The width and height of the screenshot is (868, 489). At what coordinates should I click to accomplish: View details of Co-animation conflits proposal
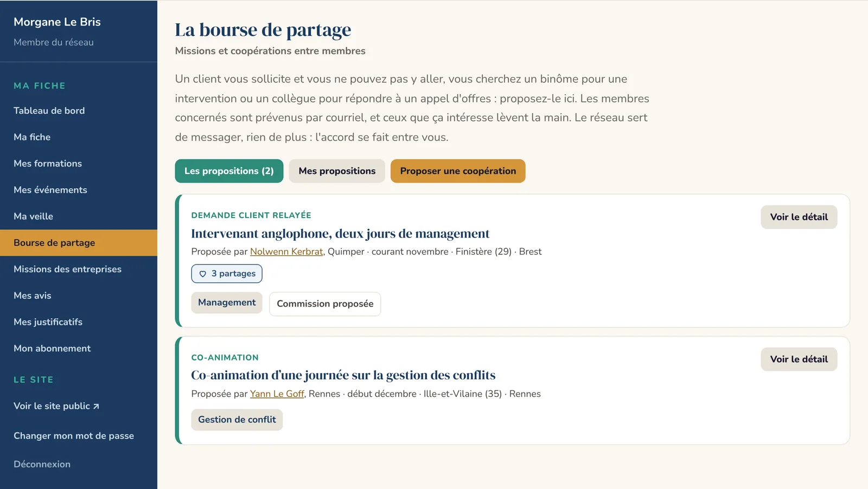point(799,359)
